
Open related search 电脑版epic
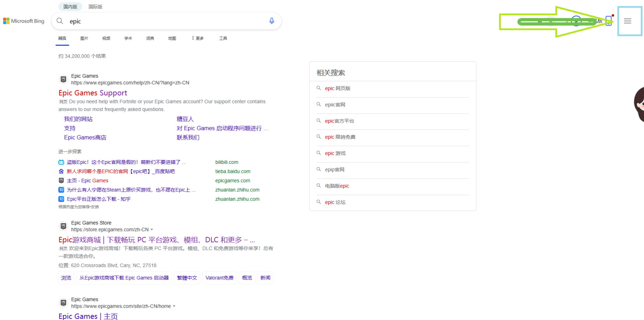pyautogui.click(x=337, y=186)
